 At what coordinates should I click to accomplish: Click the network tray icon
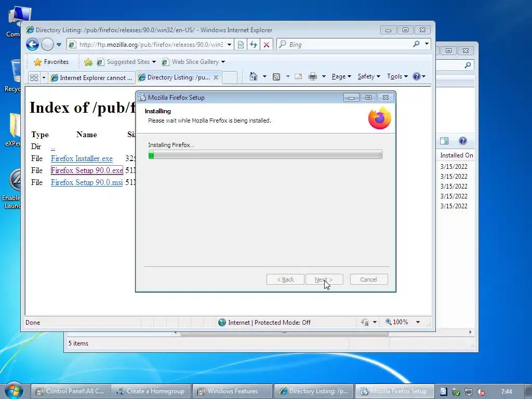click(x=468, y=392)
